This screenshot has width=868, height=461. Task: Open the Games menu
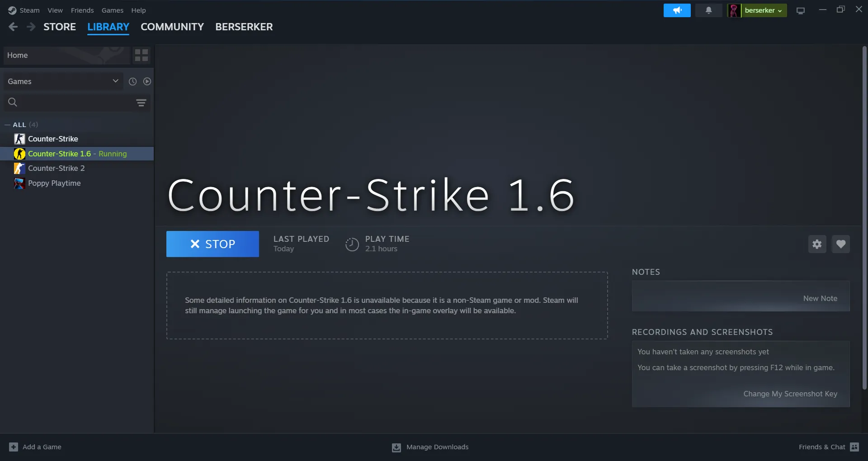click(113, 10)
